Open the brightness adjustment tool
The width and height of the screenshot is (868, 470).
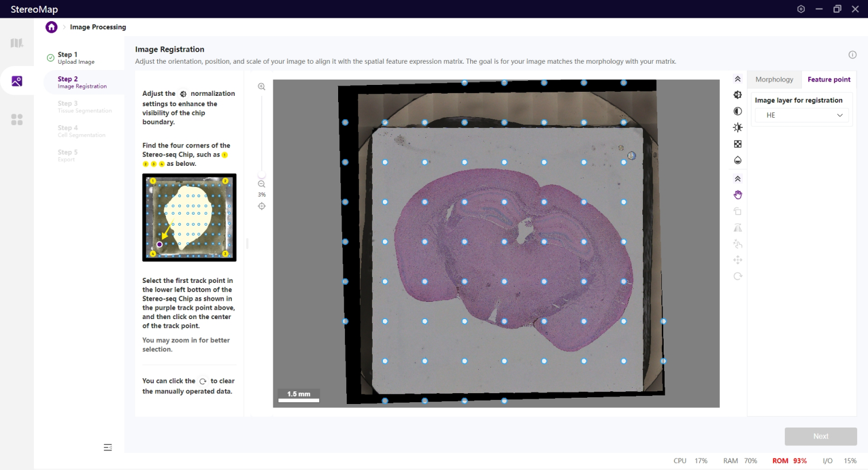click(x=738, y=127)
